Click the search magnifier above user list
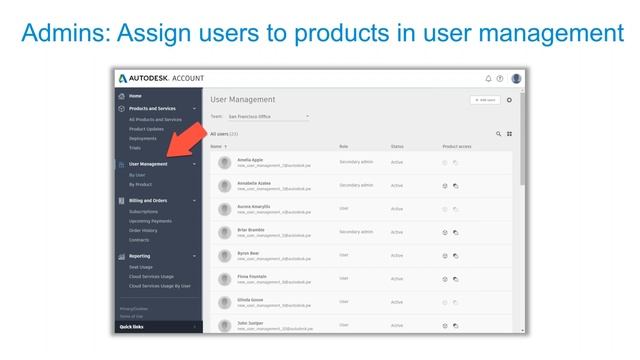Viewport: 640px width, 360px height. click(498, 134)
